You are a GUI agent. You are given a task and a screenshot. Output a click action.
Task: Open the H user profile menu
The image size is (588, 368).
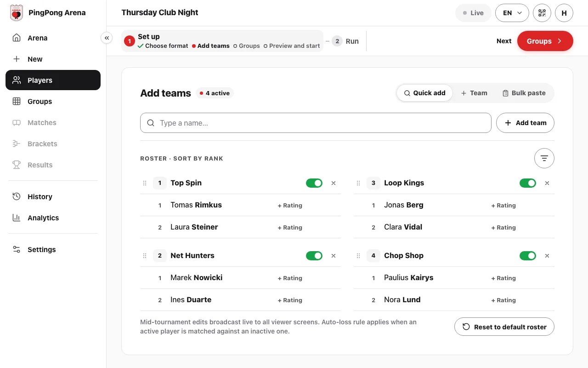564,13
